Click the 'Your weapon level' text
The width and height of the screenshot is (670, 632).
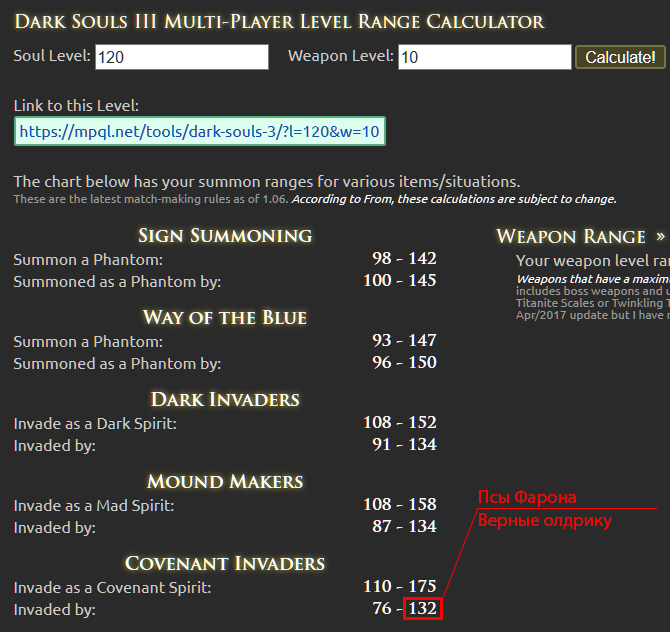coord(593,261)
